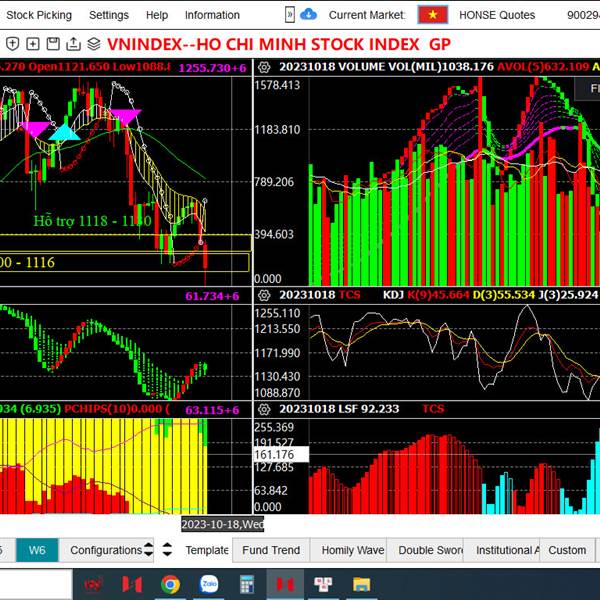Click the 161.176 highlighted axis value
The width and height of the screenshot is (600, 600).
[x=280, y=455]
